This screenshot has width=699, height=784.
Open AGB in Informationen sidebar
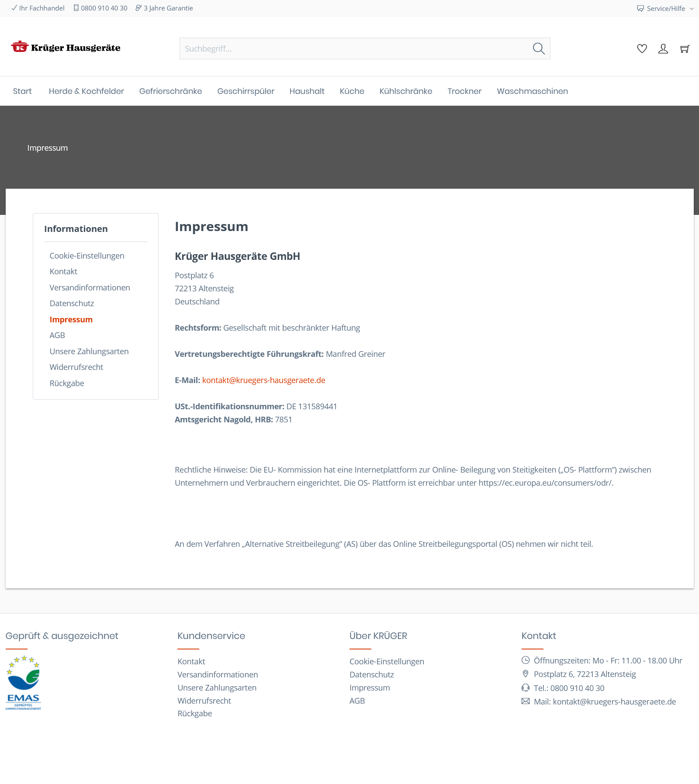click(x=57, y=335)
